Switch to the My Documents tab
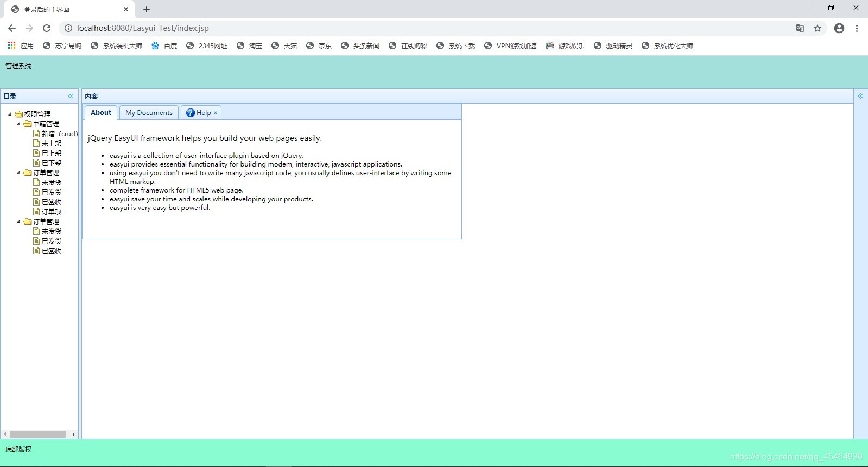This screenshot has height=467, width=868. (149, 112)
